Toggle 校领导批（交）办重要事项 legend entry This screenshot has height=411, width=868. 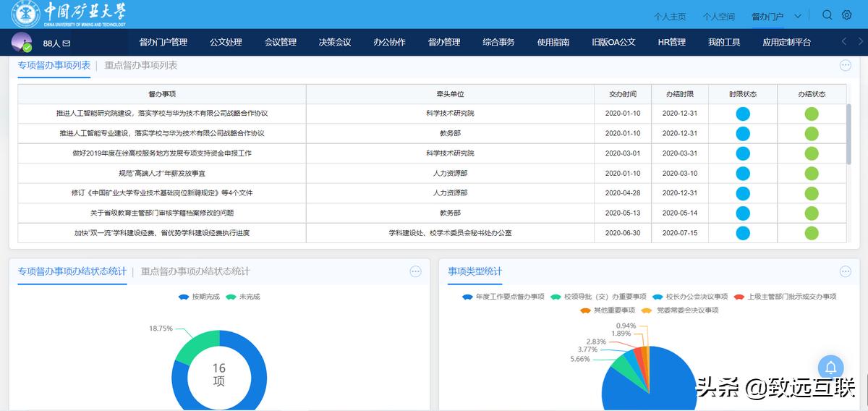[x=598, y=297]
